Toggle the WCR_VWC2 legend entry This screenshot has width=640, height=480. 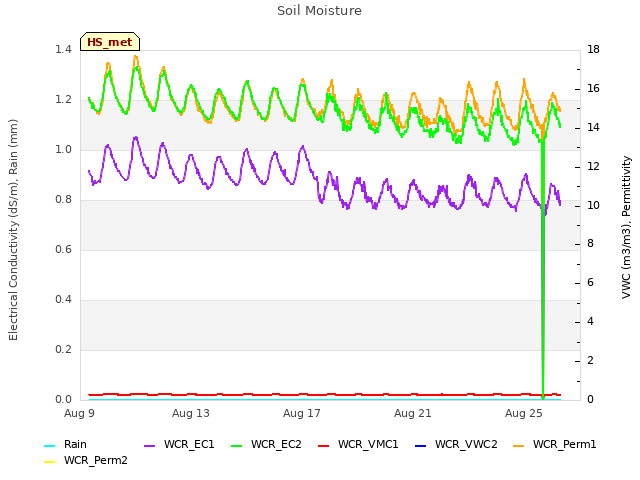[456, 444]
